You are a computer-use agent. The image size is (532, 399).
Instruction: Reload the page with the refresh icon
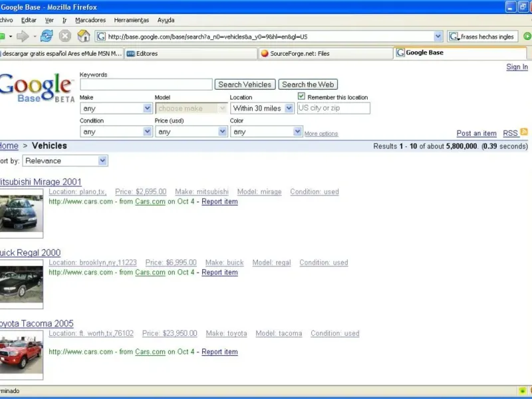pos(47,36)
